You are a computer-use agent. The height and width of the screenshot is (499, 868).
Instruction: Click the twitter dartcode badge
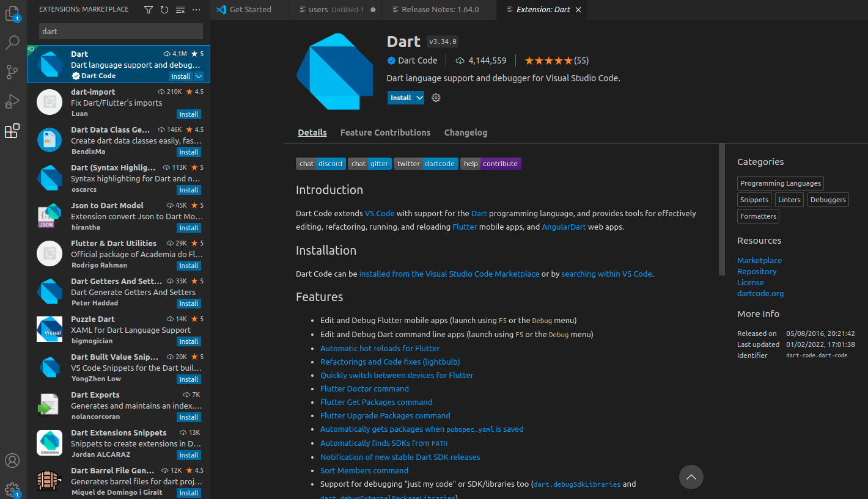[426, 164]
